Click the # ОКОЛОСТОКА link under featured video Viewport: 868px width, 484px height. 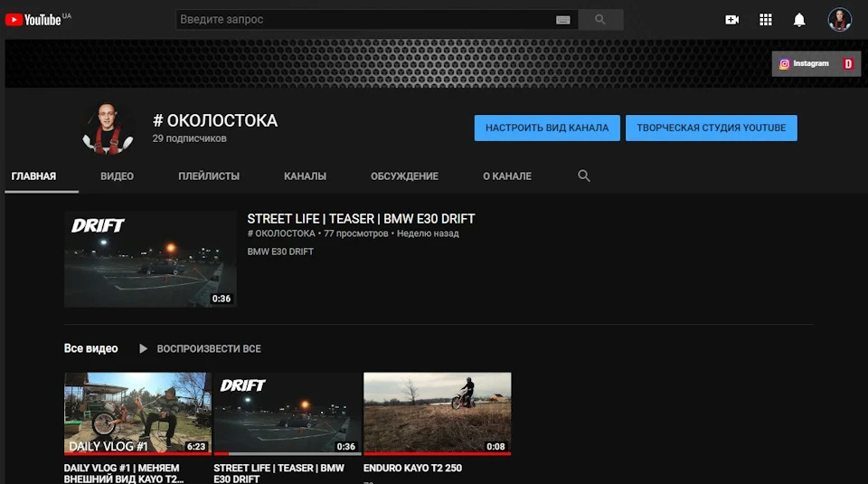click(x=281, y=233)
